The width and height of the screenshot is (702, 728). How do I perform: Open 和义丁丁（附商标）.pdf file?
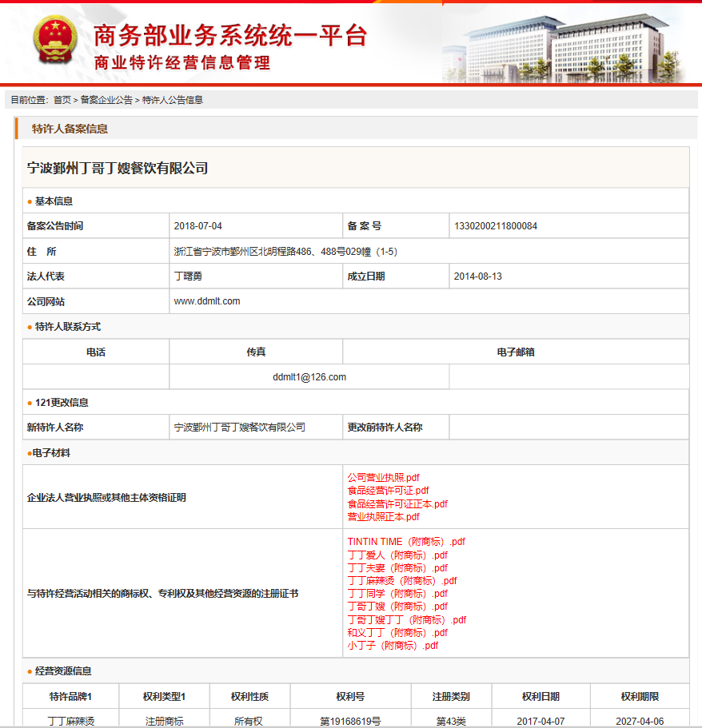click(x=397, y=633)
